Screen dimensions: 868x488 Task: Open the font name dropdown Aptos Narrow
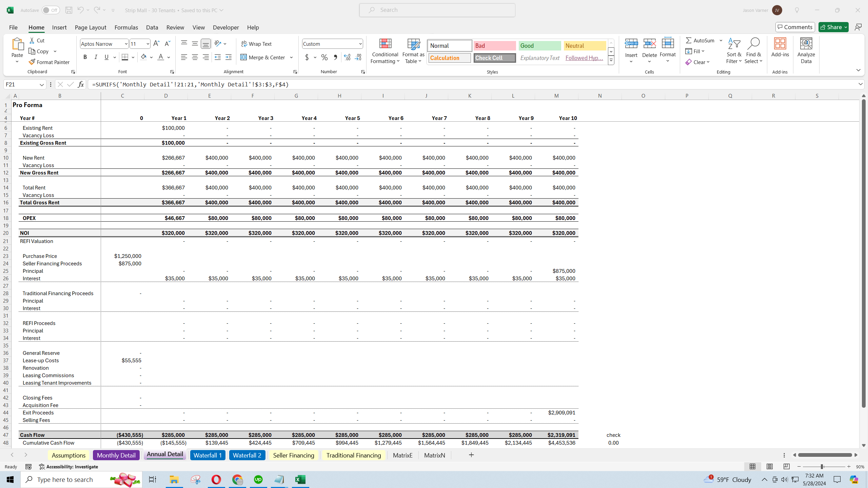click(126, 44)
